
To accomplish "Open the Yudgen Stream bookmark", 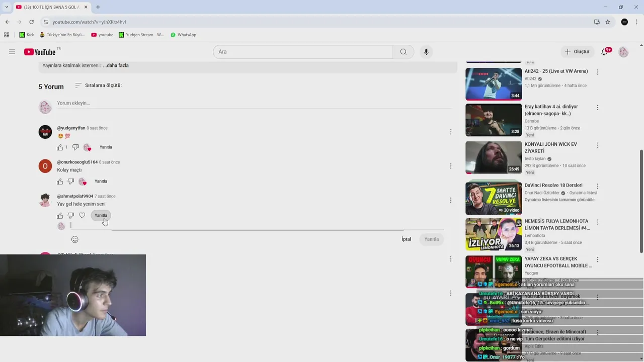I will pos(141,35).
